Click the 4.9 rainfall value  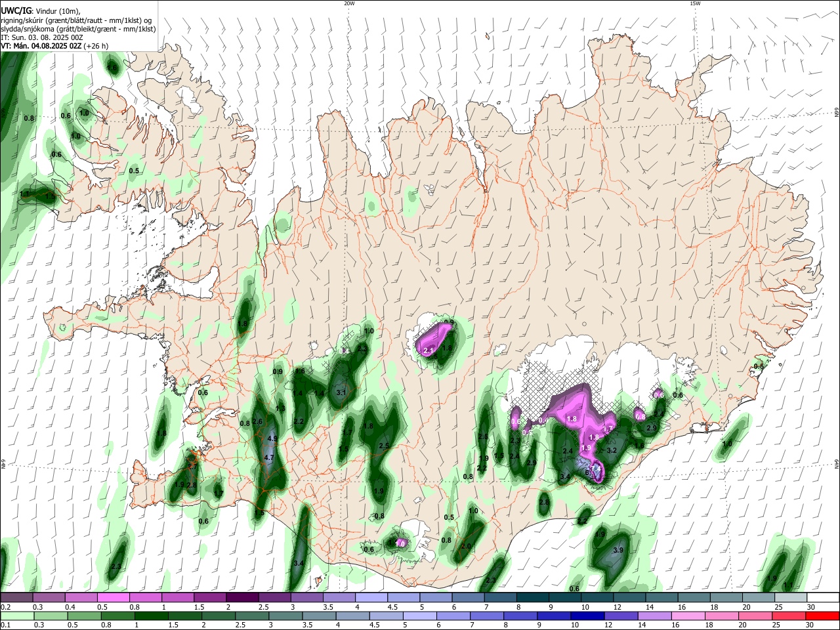pos(273,438)
